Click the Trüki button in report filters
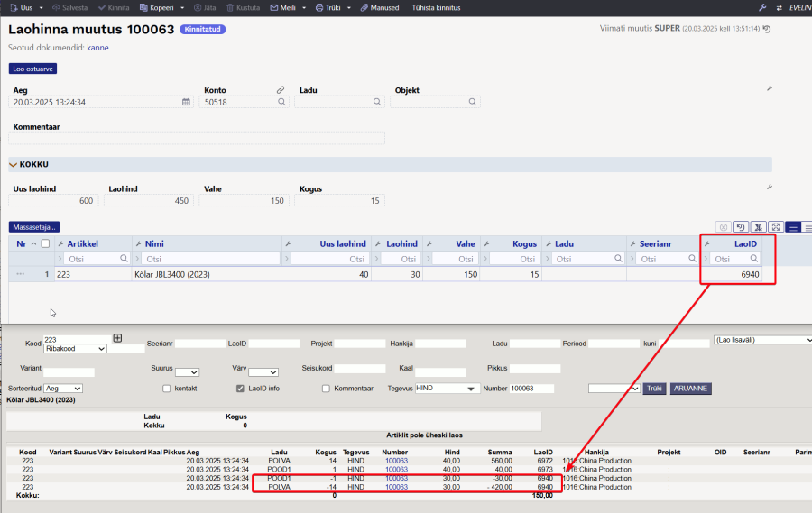Screen dimensions: 812x513 (x=654, y=389)
